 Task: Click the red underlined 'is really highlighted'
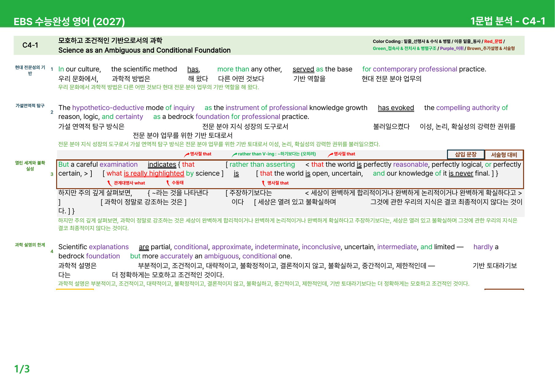point(154,173)
